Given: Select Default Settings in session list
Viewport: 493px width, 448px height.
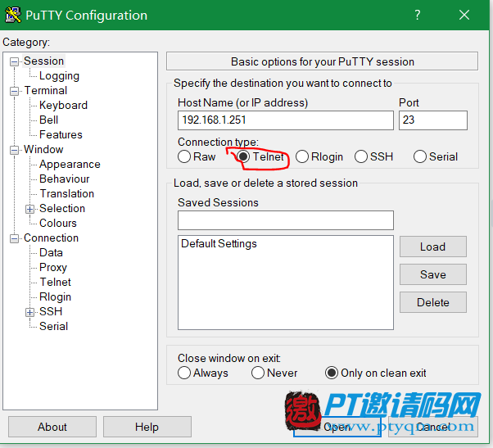Looking at the screenshot, I should [x=219, y=243].
